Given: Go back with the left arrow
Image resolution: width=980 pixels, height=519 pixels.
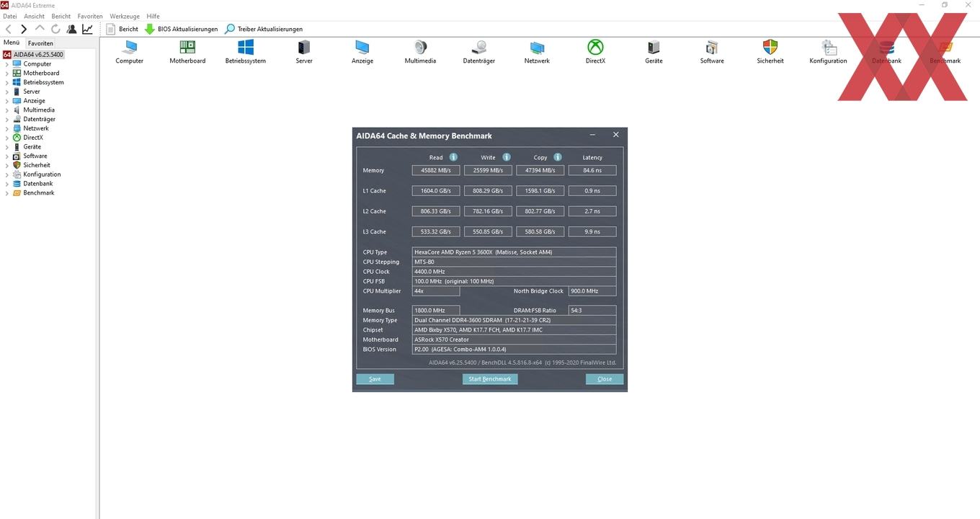Looking at the screenshot, I should pyautogui.click(x=8, y=29).
